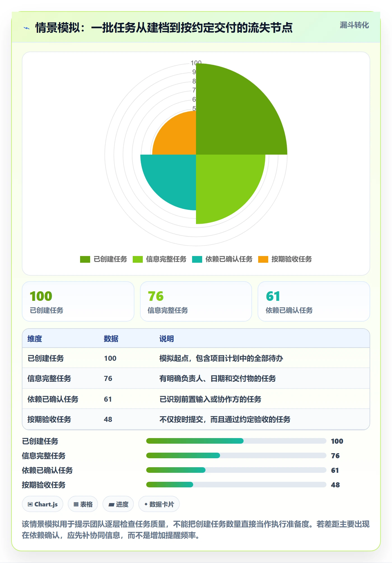Image resolution: width=392 pixels, height=563 pixels.
Task: Click the table cell 模拟起点，包含项目计划中的全部待办
Action: click(x=221, y=358)
